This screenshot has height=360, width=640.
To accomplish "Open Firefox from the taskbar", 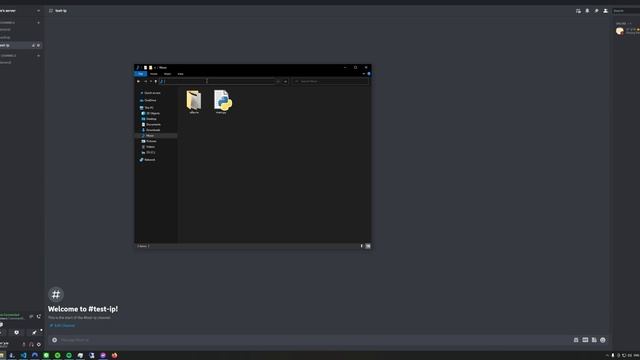I will tap(115, 356).
